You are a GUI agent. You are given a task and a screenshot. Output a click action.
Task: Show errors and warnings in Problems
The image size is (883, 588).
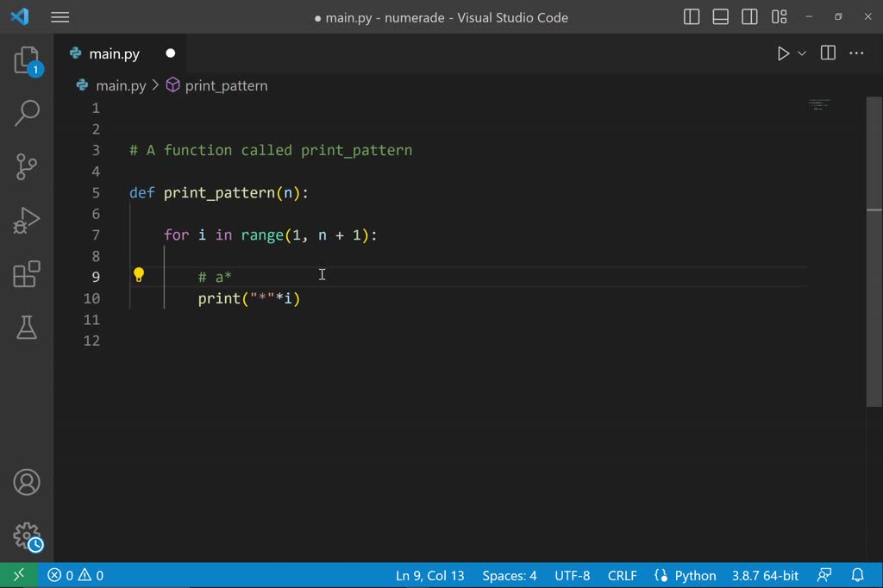pos(76,576)
